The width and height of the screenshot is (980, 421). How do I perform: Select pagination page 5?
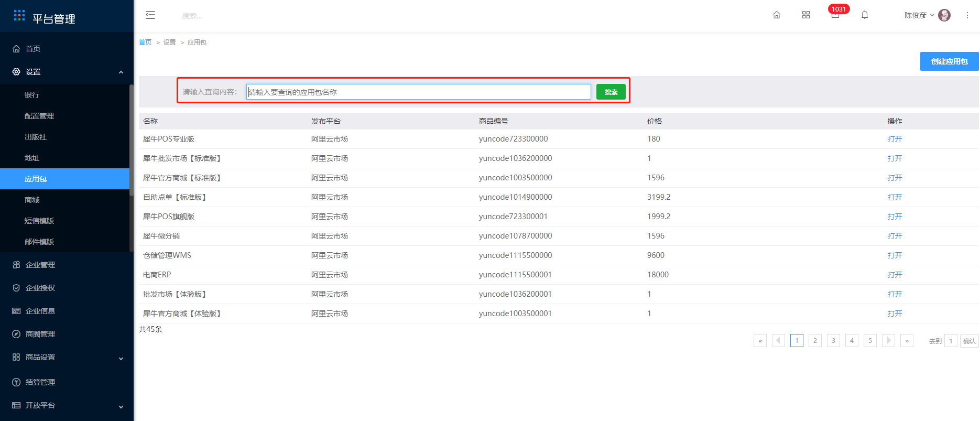pyautogui.click(x=870, y=341)
